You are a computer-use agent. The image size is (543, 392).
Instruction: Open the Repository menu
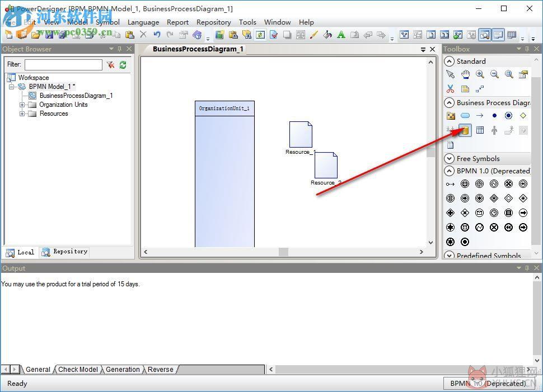click(214, 22)
